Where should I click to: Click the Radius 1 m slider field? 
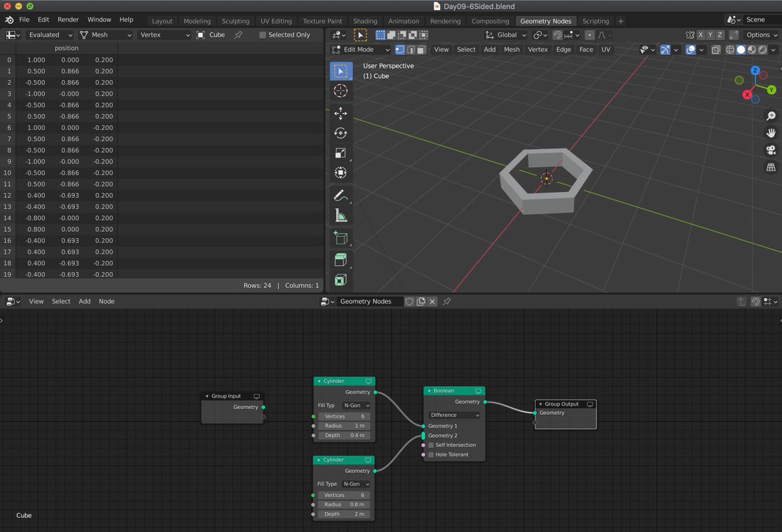click(x=344, y=426)
